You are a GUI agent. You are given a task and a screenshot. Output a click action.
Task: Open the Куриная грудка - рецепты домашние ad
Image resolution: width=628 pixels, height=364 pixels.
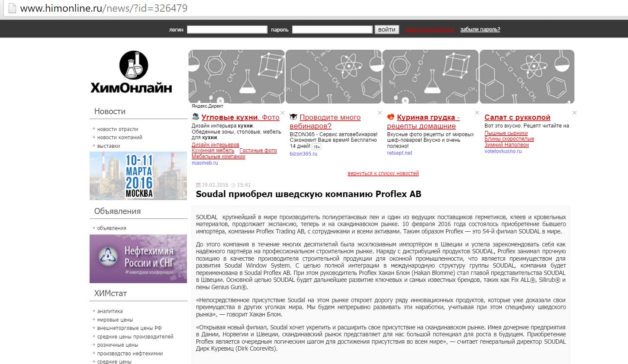[x=423, y=121]
